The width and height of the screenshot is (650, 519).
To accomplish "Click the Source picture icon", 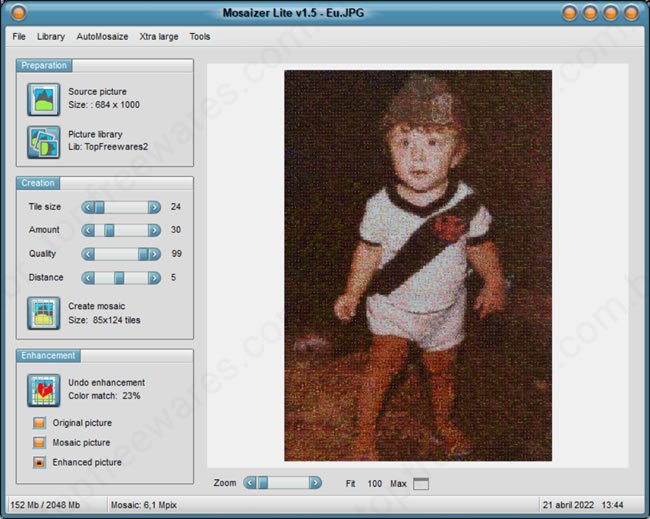I will pyautogui.click(x=45, y=99).
